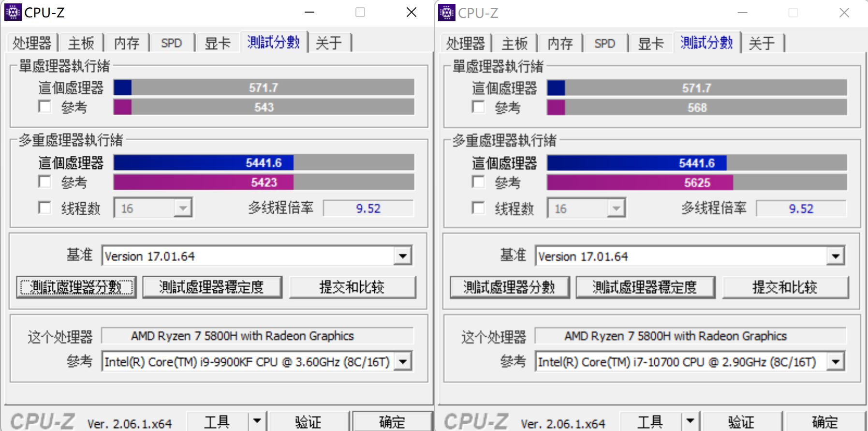Screen dimensions: 868x431
Task: Select 測試分數 tab in right window
Action: (x=707, y=42)
